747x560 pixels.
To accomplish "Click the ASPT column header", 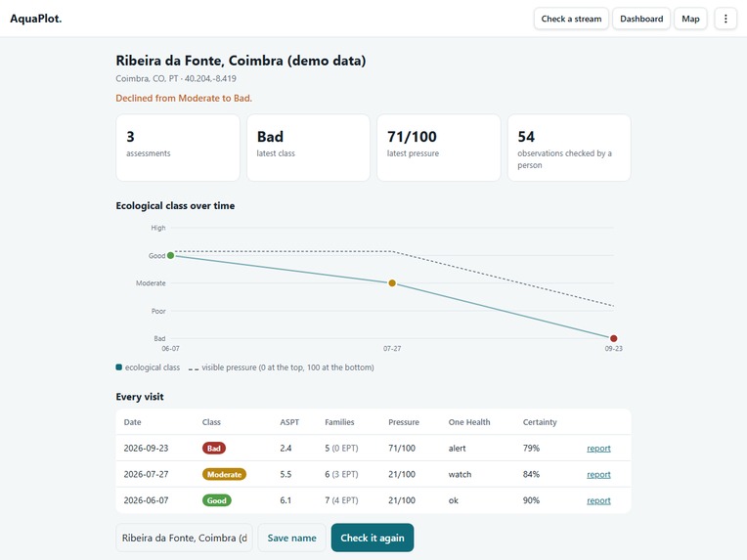I will pyautogui.click(x=289, y=422).
